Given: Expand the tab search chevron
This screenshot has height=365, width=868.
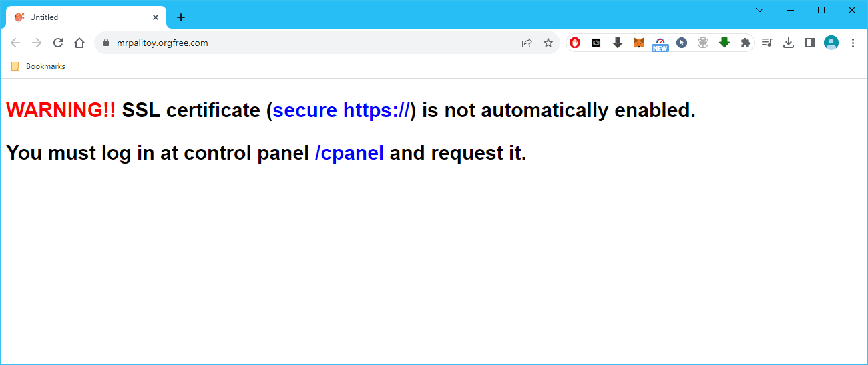Looking at the screenshot, I should click(x=760, y=10).
